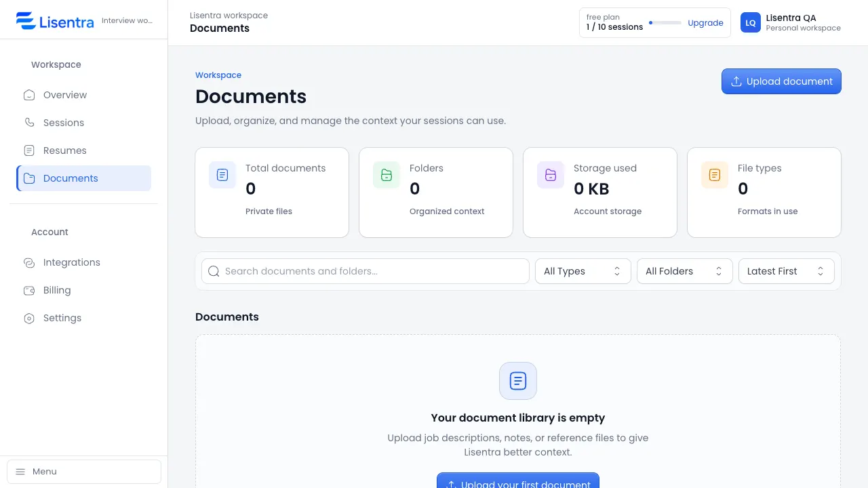Open the Menu button at bottom

[84, 472]
